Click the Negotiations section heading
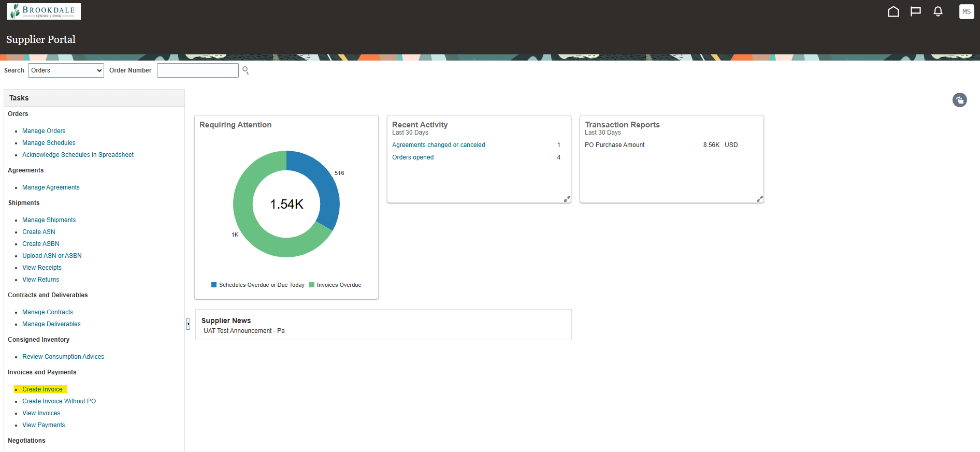This screenshot has width=980, height=452. [x=26, y=441]
